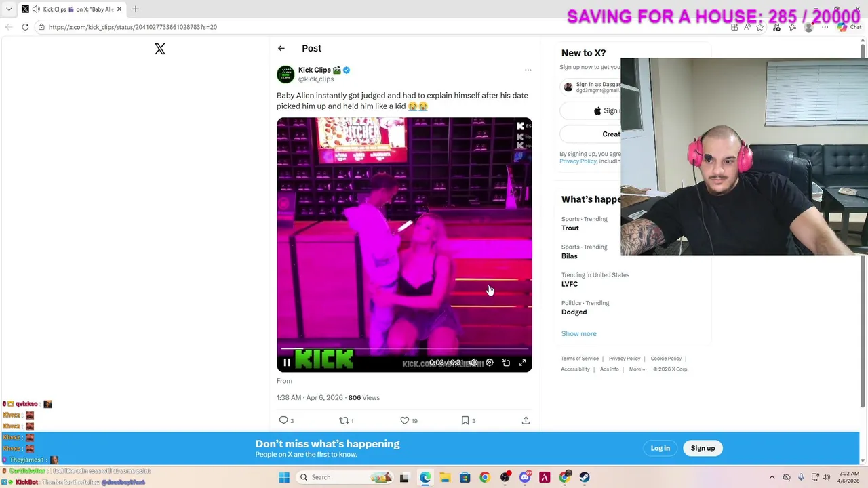
Task: Click Sign in as Dasgas account button
Action: tap(591, 87)
